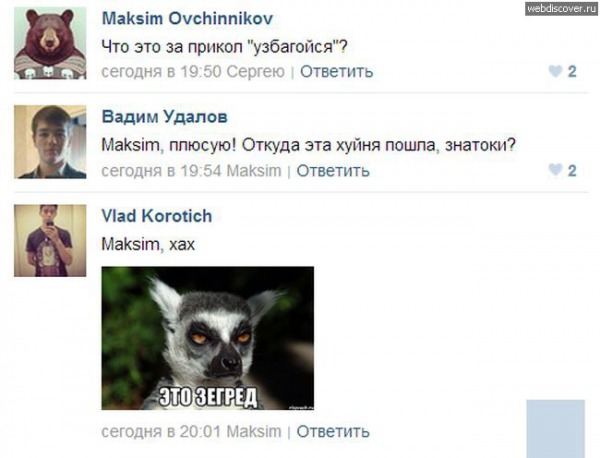
Task: Click the Maksim recipient link after 19:54
Action: (x=254, y=171)
